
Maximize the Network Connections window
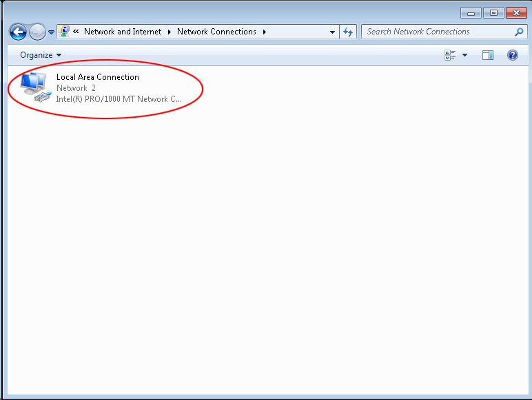(x=493, y=13)
